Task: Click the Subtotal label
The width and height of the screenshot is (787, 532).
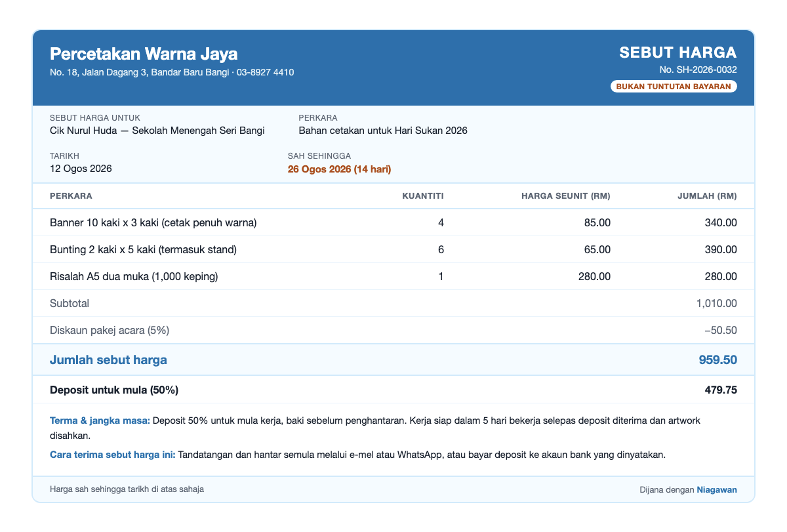Action: coord(70,304)
